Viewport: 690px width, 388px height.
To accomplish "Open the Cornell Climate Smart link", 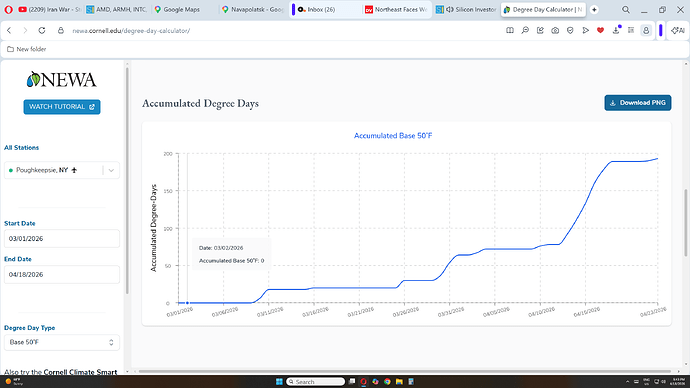I will (x=80, y=372).
